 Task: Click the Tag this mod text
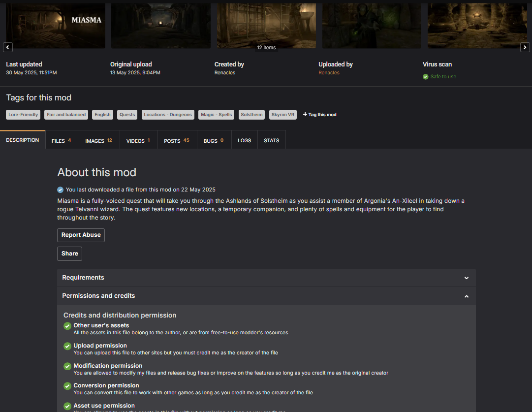pos(322,115)
